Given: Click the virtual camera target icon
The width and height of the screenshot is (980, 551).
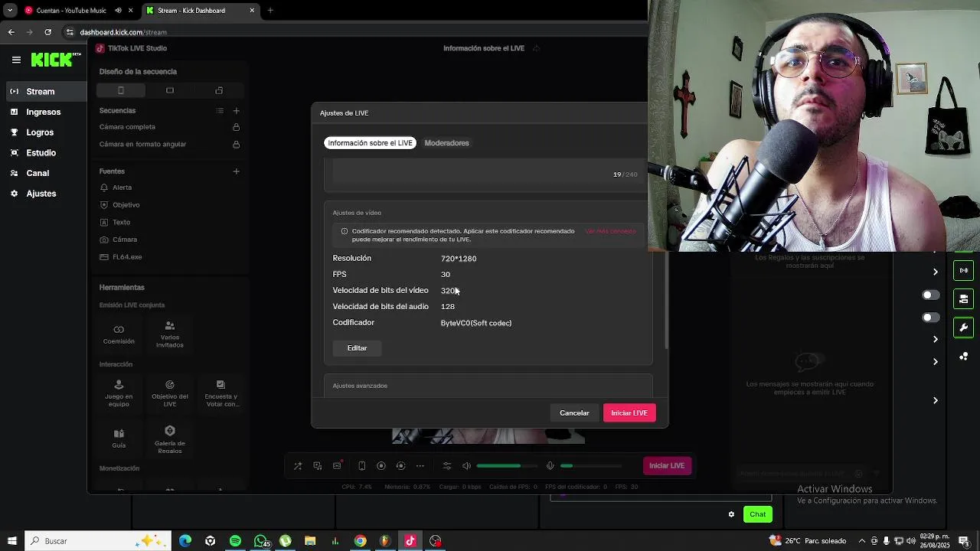Looking at the screenshot, I should click(400, 466).
